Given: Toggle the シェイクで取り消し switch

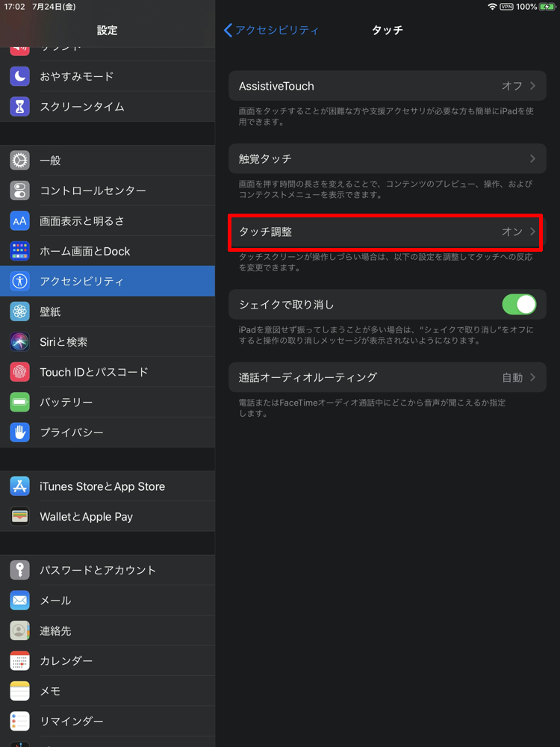Looking at the screenshot, I should [519, 305].
